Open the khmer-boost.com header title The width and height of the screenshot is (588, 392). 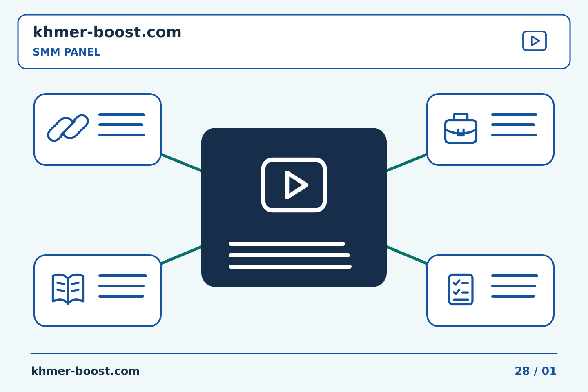pos(107,32)
